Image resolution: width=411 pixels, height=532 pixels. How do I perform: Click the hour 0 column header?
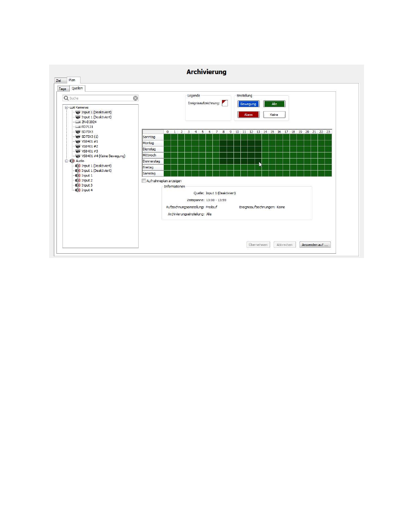click(x=167, y=132)
